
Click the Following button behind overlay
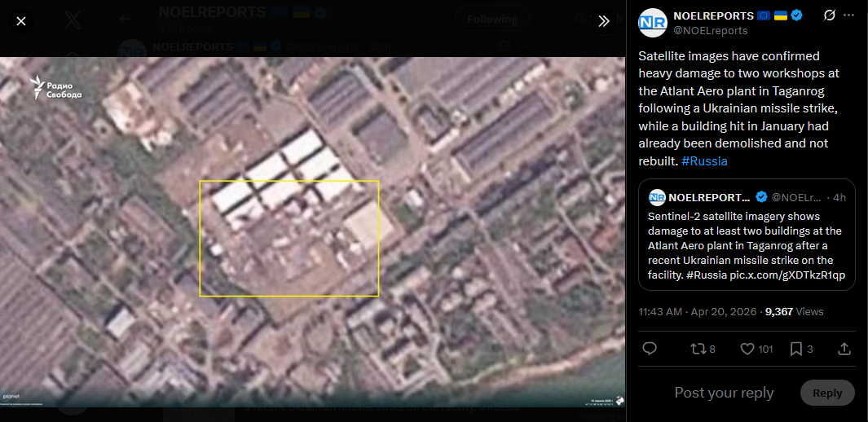492,20
